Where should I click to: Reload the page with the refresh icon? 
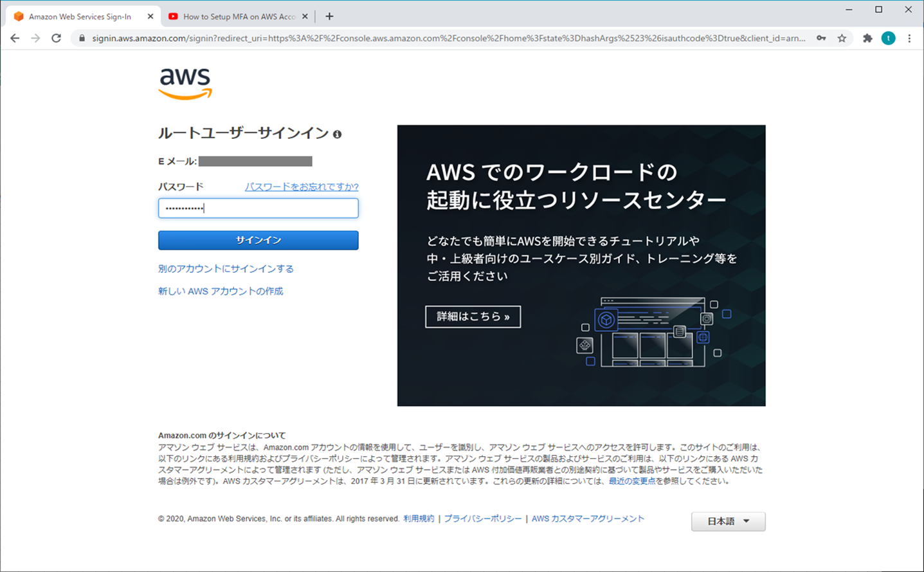tap(57, 39)
